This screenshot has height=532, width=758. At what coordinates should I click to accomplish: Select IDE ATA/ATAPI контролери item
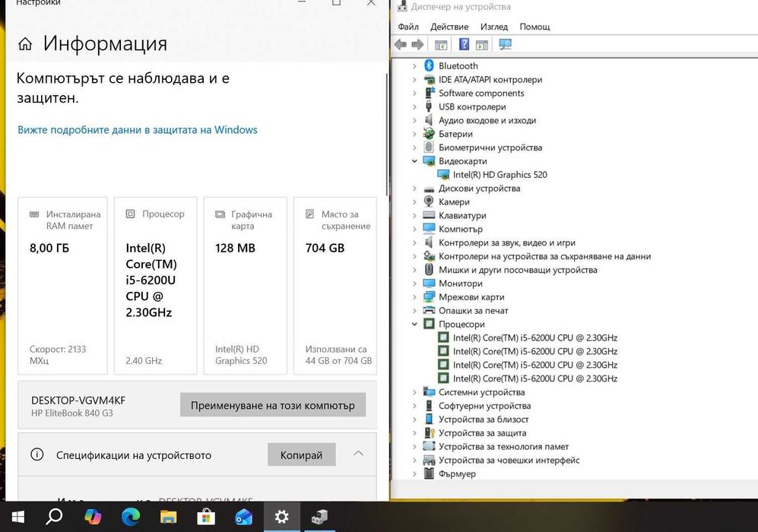(490, 79)
